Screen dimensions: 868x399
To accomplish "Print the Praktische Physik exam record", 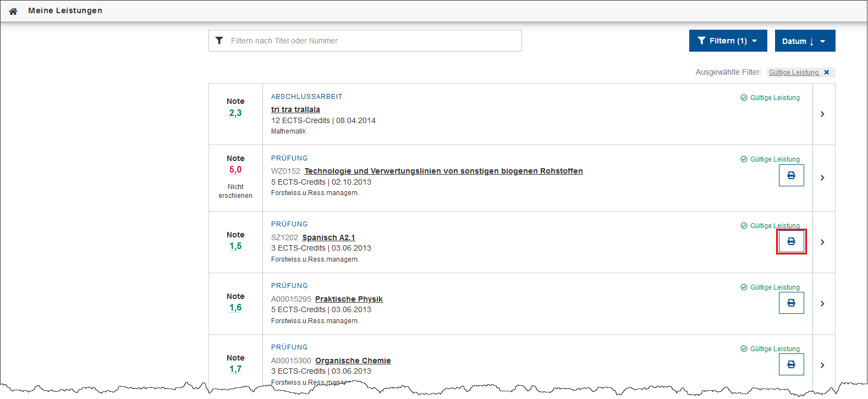I will 791,303.
